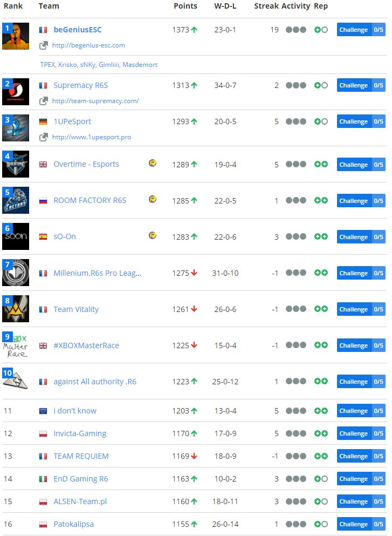Hit Challenge for 1UPeSport
This screenshot has width=392, height=536.
click(x=361, y=121)
